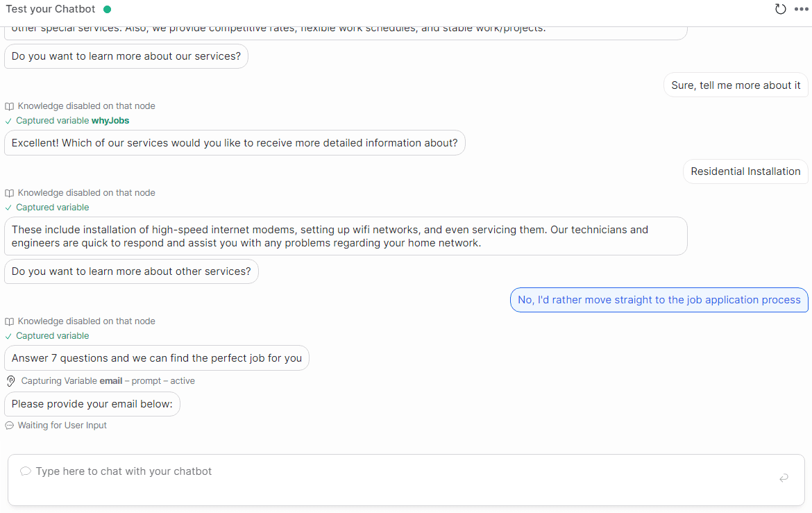Click the last Captured variable status line
812x513 pixels.
(47, 336)
